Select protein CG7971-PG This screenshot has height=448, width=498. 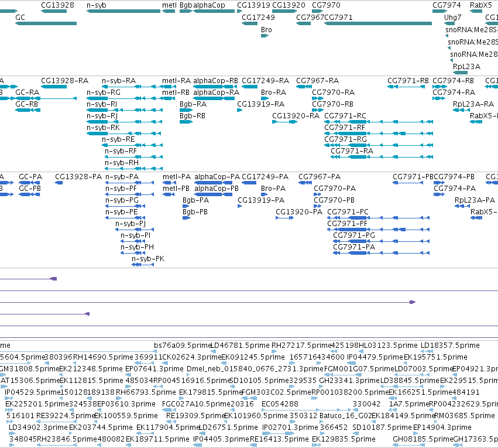tap(354, 235)
